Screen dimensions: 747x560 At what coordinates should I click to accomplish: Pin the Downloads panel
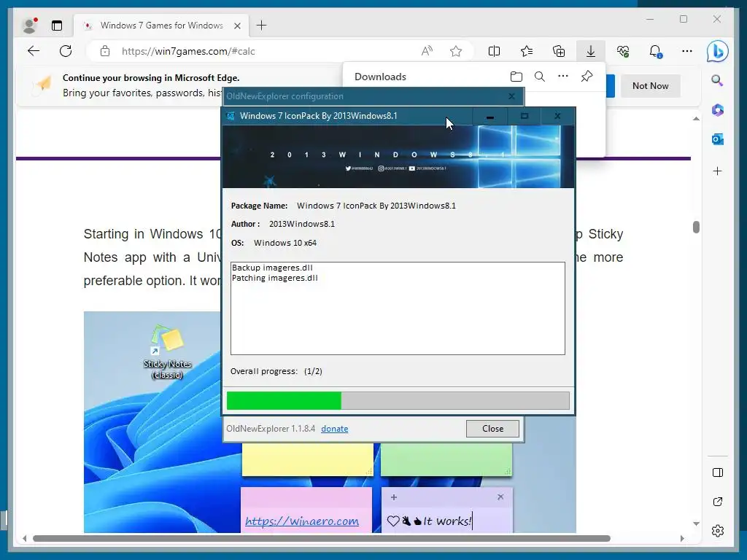587,76
